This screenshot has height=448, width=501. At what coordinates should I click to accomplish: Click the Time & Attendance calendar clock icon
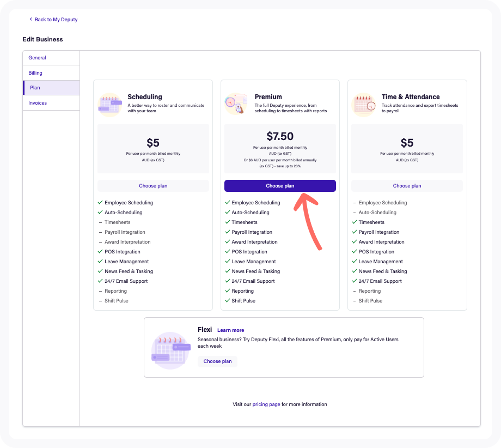(364, 105)
